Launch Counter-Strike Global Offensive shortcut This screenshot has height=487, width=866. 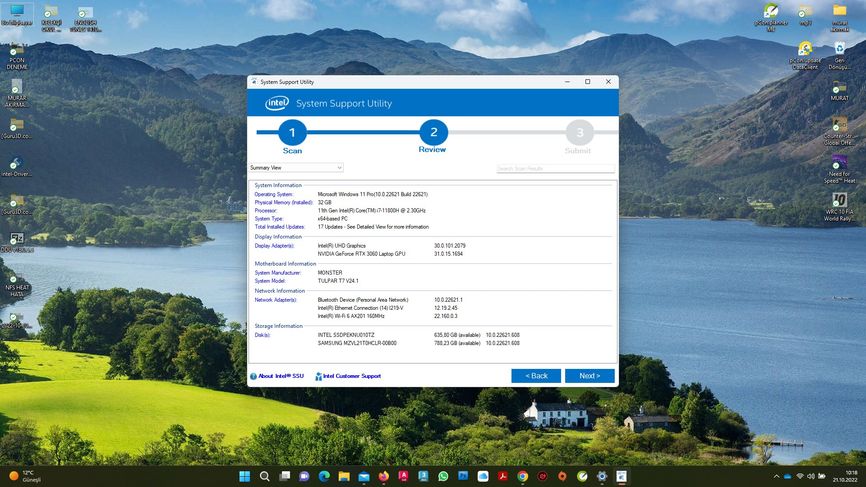(x=839, y=131)
